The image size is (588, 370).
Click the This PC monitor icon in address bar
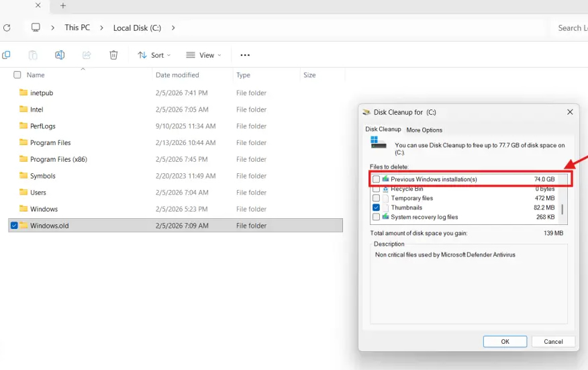(x=36, y=28)
